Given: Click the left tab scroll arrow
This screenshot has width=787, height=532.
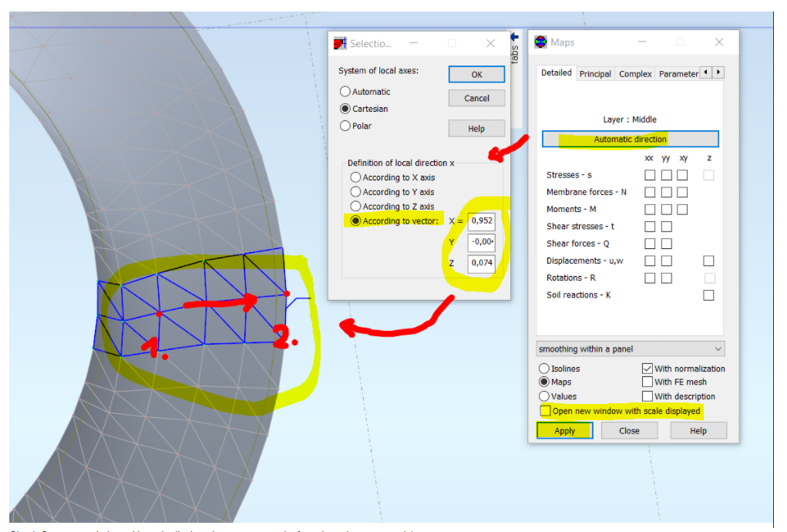Looking at the screenshot, I should pos(705,72).
